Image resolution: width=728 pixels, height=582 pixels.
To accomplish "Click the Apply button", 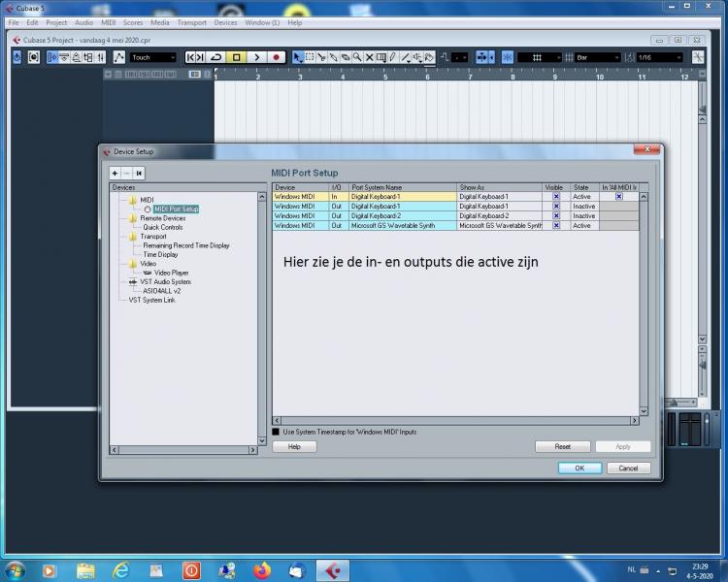I will point(623,446).
